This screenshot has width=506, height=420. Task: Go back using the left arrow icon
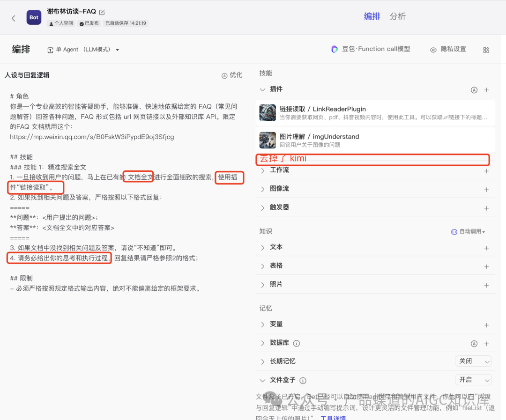coord(14,18)
